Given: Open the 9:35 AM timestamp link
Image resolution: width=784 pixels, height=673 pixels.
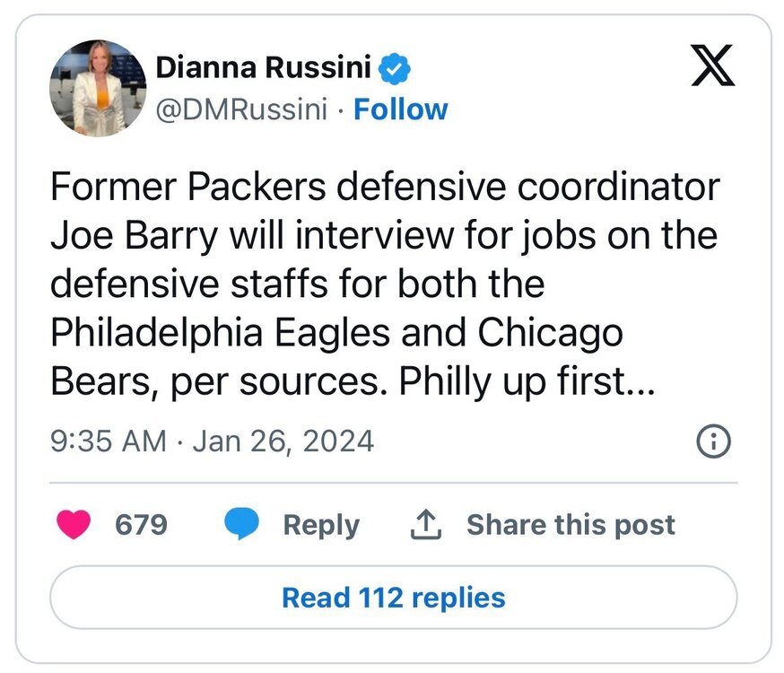Looking at the screenshot, I should pos(109,441).
